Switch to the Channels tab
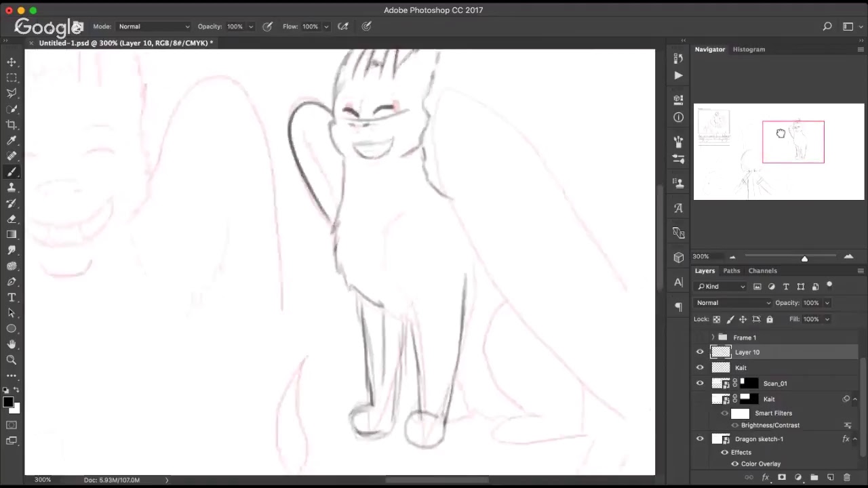The image size is (868, 488). point(763,270)
